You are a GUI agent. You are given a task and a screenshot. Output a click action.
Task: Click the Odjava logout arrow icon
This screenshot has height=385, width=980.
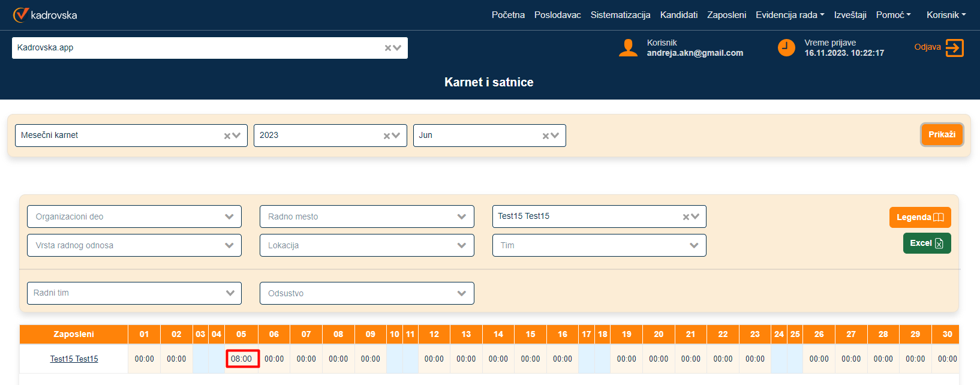pos(954,47)
